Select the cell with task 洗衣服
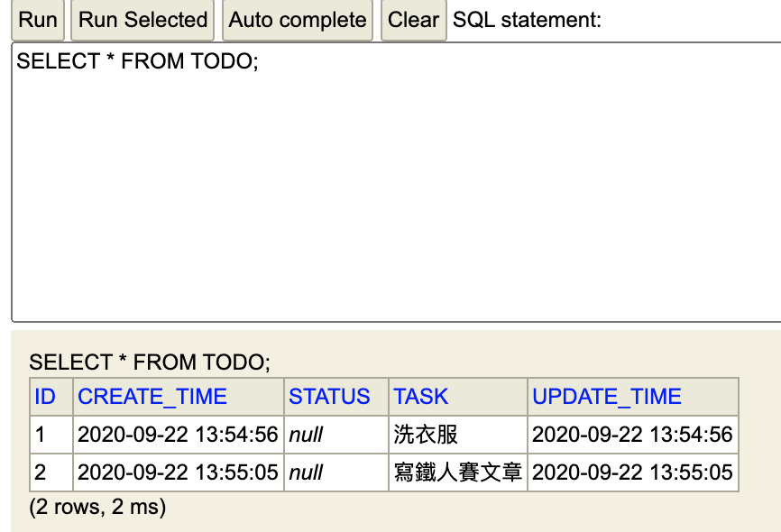Screen dimensions: 781x532 click(x=458, y=435)
